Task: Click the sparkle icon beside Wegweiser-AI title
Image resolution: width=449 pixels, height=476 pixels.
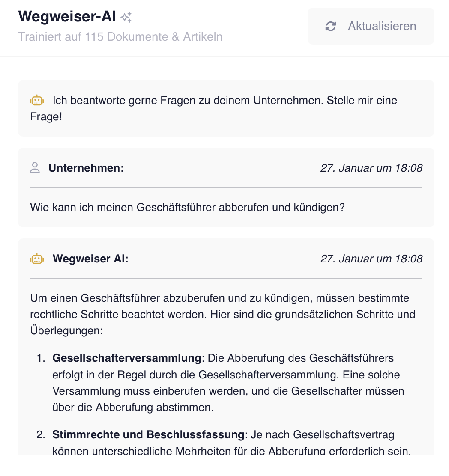Action: point(126,18)
